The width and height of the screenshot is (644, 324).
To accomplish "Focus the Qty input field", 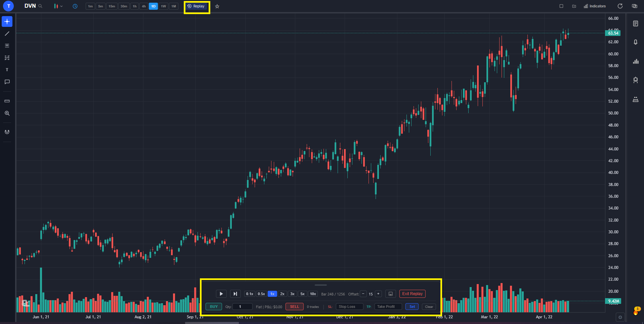I will (x=243, y=307).
